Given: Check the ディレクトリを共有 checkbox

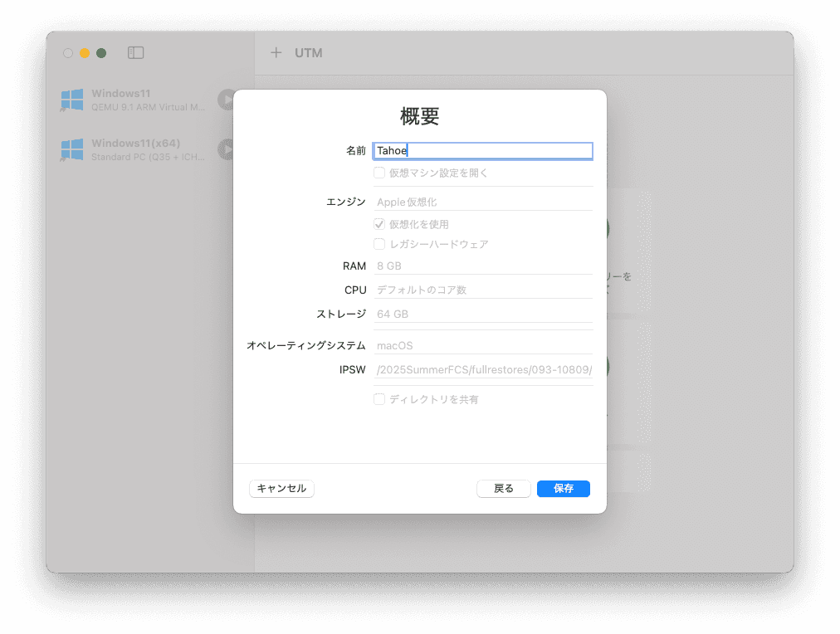Looking at the screenshot, I should tap(379, 399).
